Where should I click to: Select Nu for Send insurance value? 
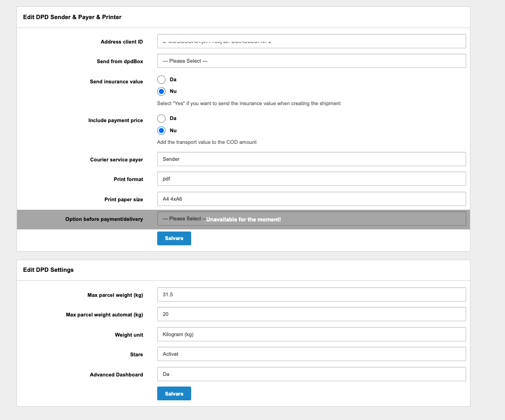[x=161, y=91]
